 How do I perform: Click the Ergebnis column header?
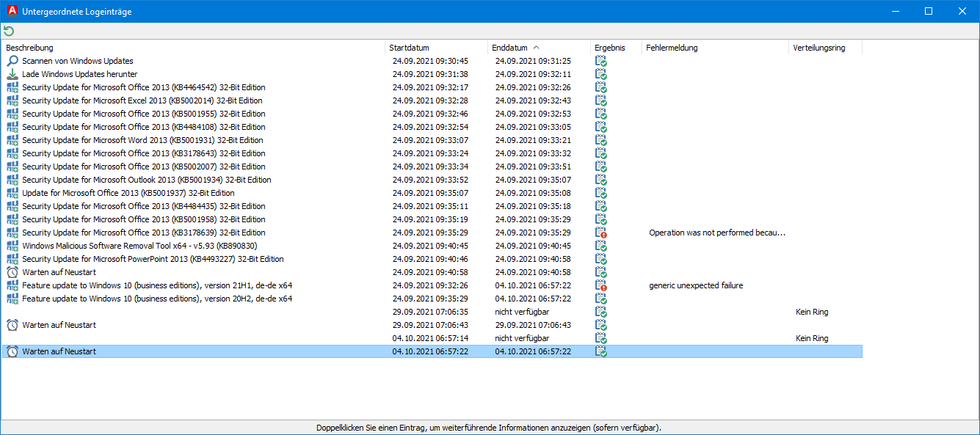pyautogui.click(x=617, y=48)
